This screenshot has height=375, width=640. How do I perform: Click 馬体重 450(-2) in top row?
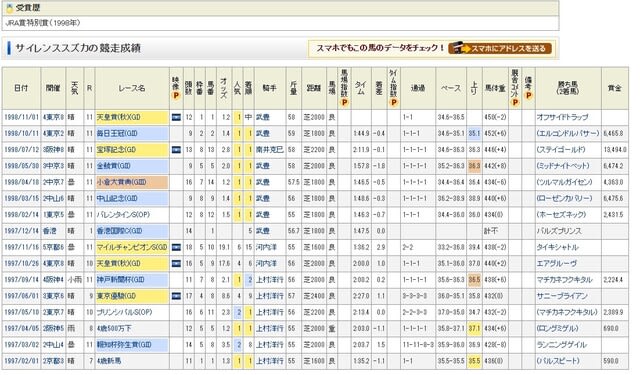click(x=495, y=117)
